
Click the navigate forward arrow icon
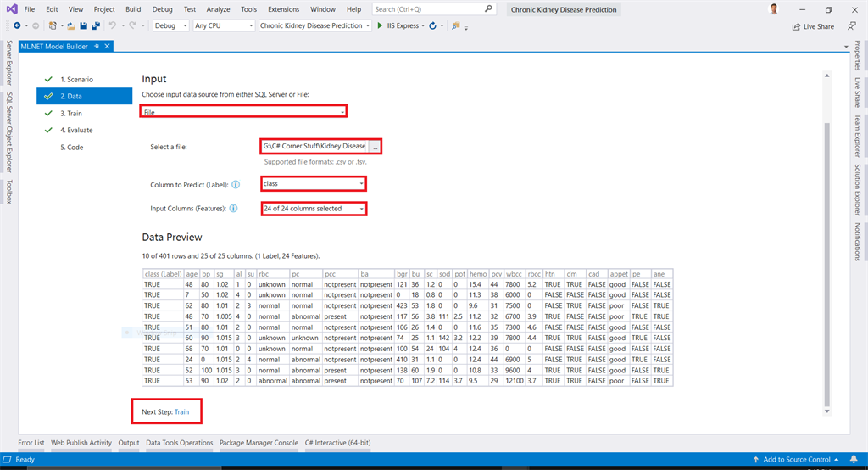pos(36,25)
